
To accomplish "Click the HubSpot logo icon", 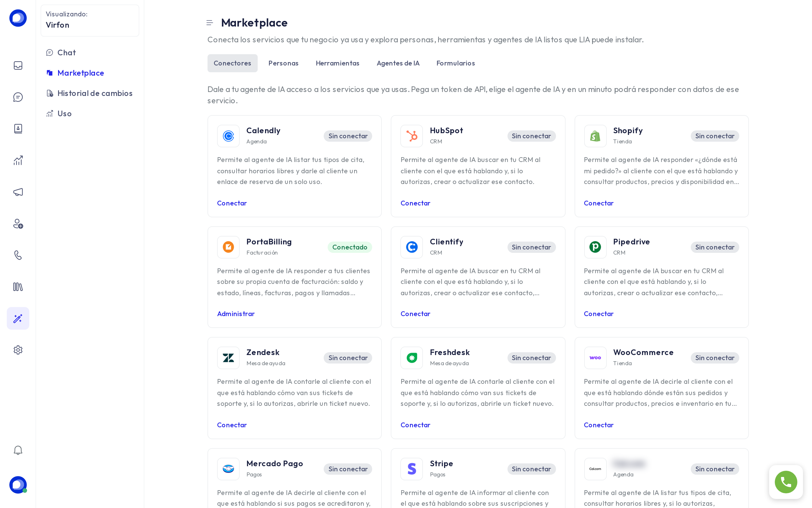I will [x=412, y=136].
